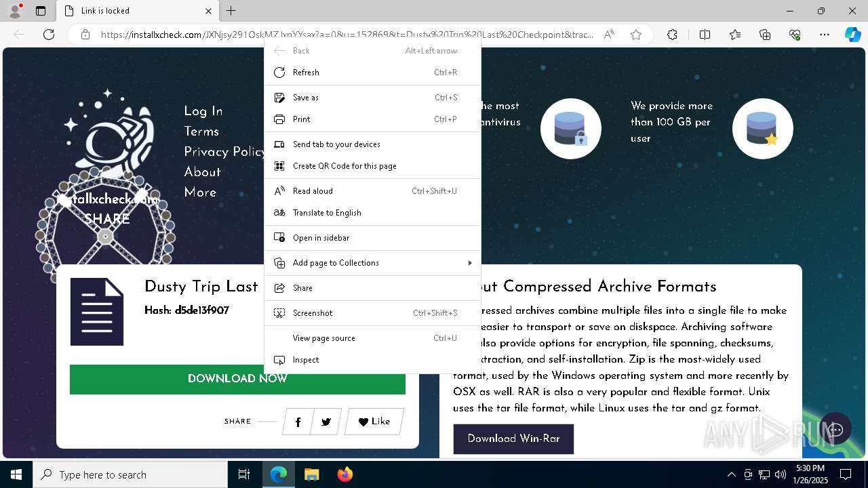Viewport: 868px width, 488px height.
Task: Choose Read aloud in context menu
Action: [372, 191]
